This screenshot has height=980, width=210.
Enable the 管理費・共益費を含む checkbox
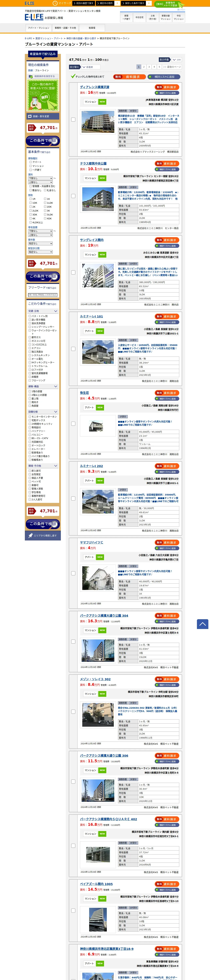pos(30,186)
